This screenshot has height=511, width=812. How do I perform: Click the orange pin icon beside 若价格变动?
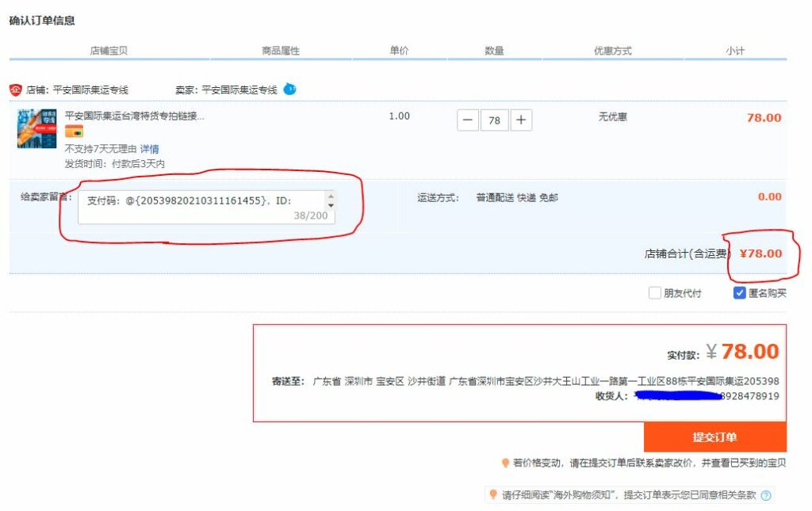click(x=505, y=463)
